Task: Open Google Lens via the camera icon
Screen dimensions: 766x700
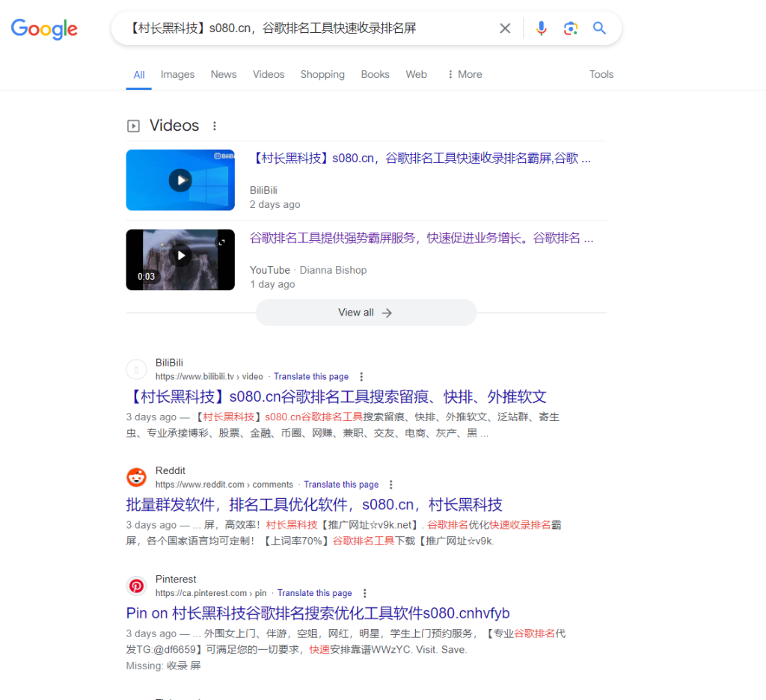Action: click(570, 28)
